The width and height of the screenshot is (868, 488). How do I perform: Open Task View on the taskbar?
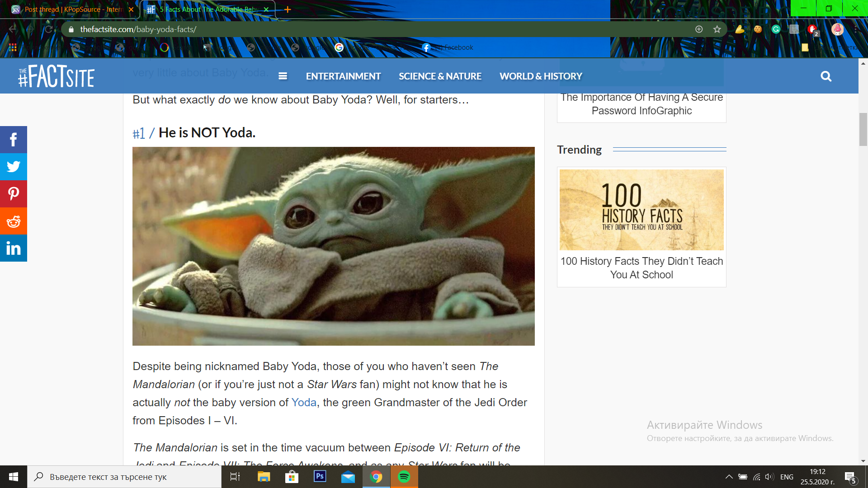[235, 477]
